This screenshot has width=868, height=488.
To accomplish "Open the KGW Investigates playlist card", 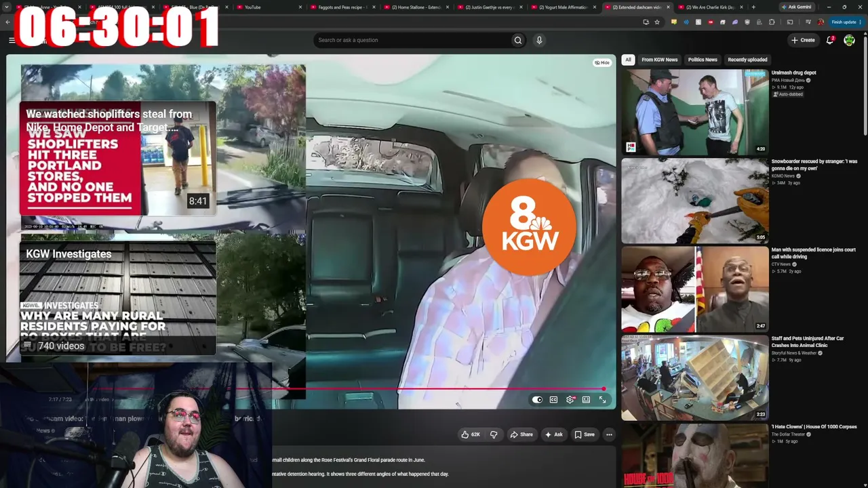I will pos(118,298).
